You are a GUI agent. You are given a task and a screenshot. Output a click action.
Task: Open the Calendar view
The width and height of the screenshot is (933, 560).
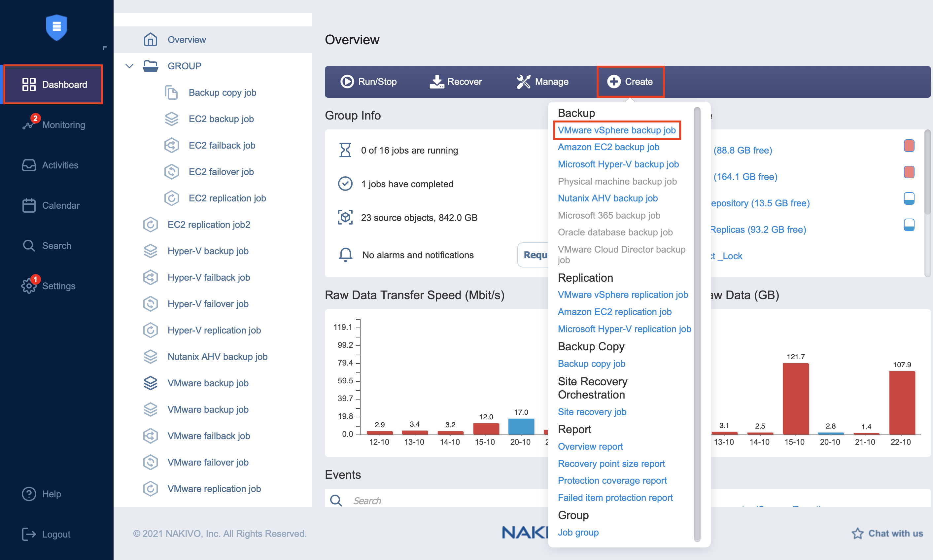click(51, 205)
